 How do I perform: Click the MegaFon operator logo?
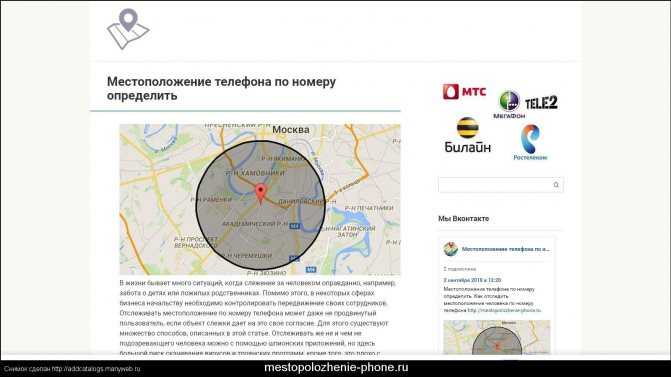pos(509,105)
